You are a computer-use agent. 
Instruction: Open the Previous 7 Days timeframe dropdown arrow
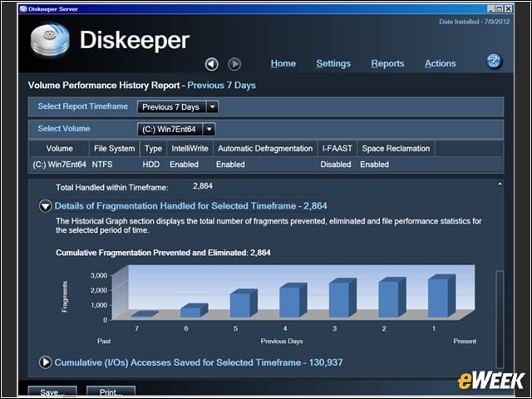213,107
